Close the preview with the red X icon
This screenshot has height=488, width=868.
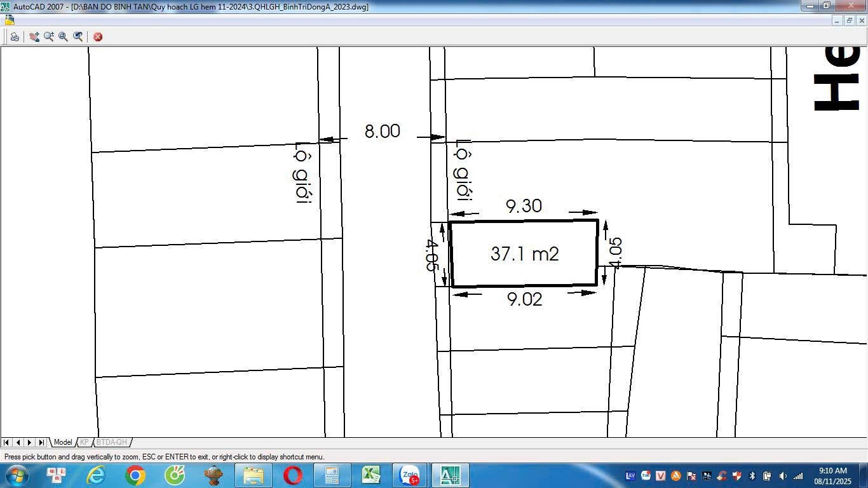coord(98,37)
